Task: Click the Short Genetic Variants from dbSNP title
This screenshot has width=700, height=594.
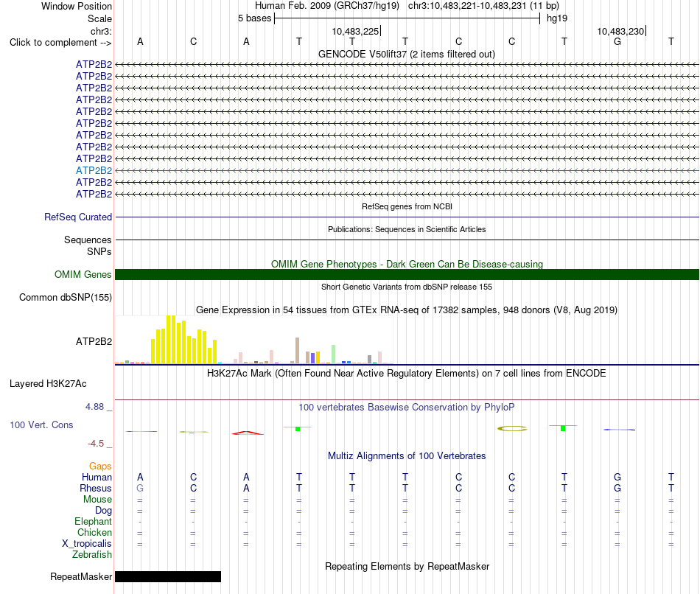Action: (407, 287)
